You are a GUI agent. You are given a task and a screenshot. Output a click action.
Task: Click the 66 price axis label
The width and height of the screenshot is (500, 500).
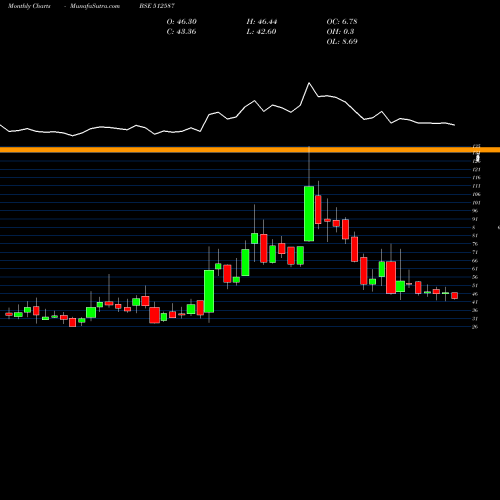[x=475, y=261]
